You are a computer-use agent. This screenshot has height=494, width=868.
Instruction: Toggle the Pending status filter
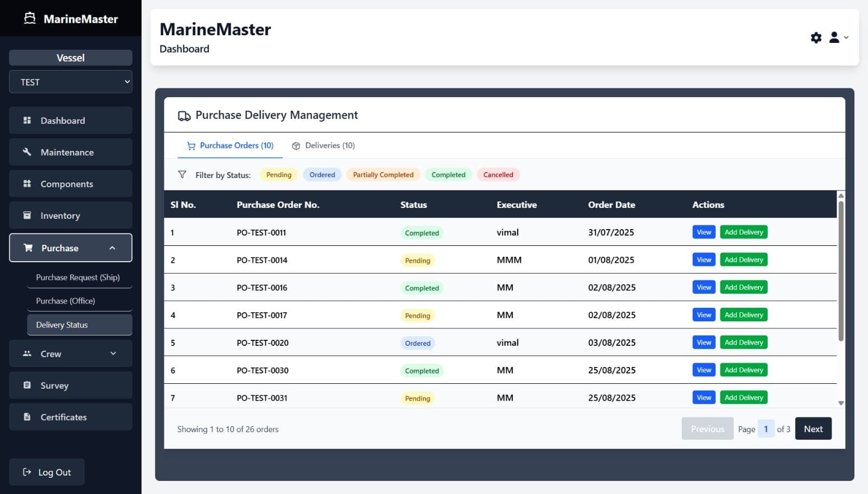click(278, 174)
